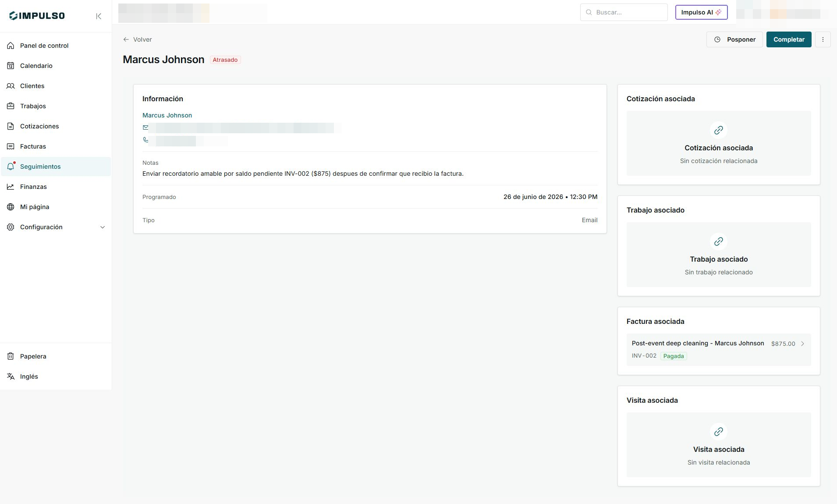Click link icon in Trabajo asociado card
837x504 pixels.
(719, 241)
